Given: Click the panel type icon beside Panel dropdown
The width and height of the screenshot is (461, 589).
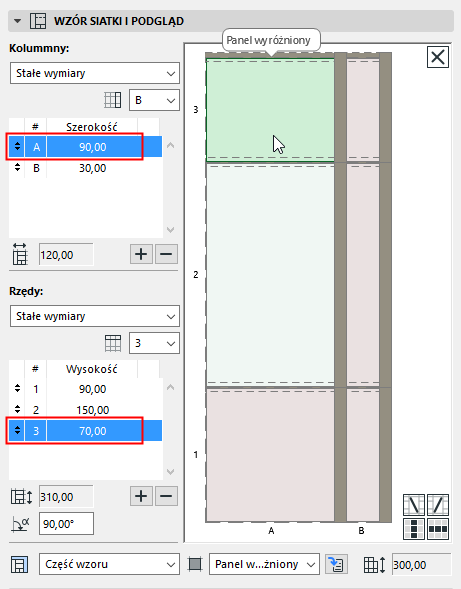Looking at the screenshot, I should pos(195,564).
